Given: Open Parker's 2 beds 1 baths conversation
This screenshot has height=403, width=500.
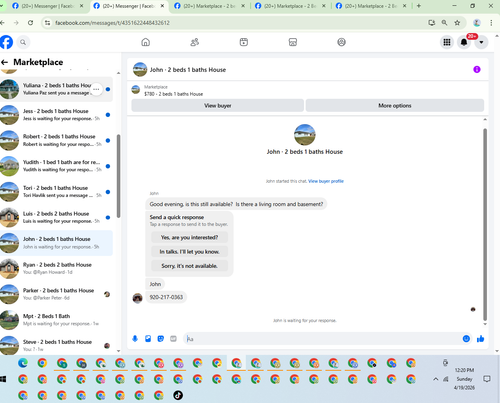Looking at the screenshot, I should 56,294.
